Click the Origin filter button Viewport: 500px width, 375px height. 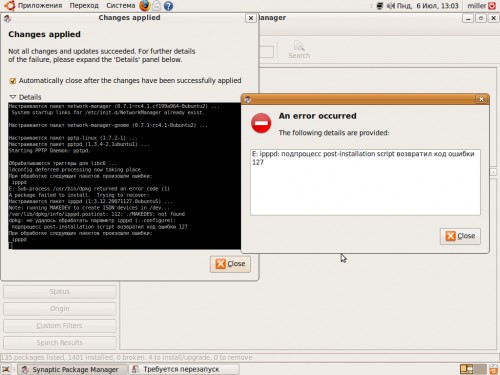tap(60, 309)
